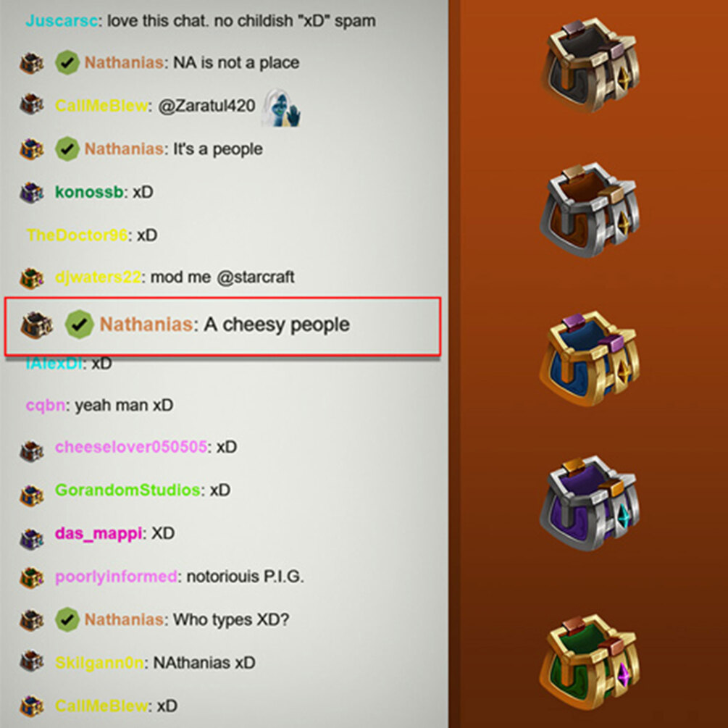
Task: Open Juscarsc's username profile
Action: [62, 21]
